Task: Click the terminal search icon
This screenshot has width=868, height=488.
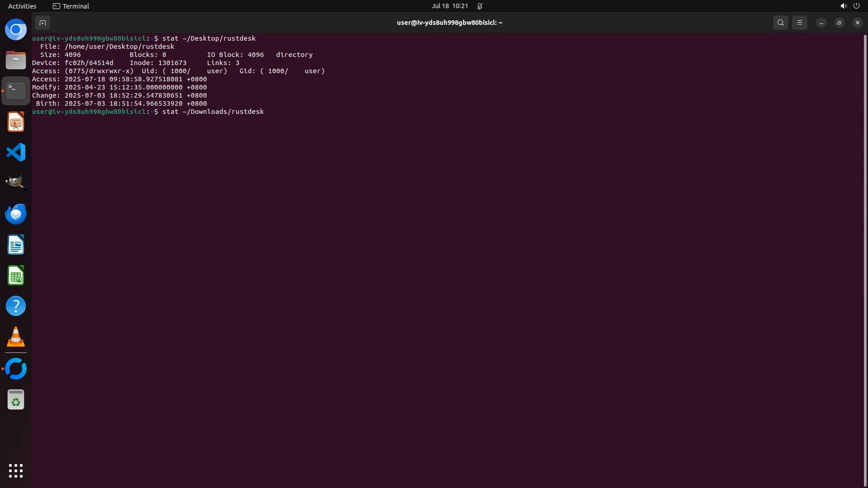Action: 780,23
